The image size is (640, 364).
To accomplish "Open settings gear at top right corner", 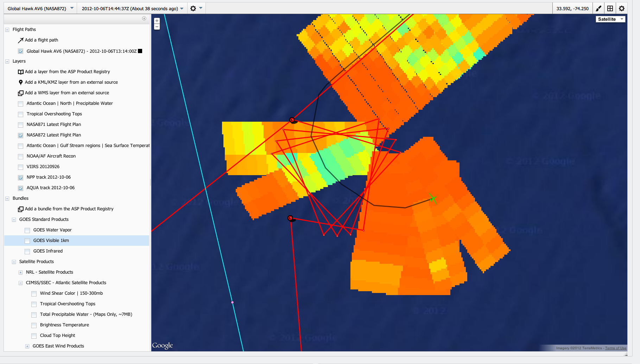I will point(622,8).
